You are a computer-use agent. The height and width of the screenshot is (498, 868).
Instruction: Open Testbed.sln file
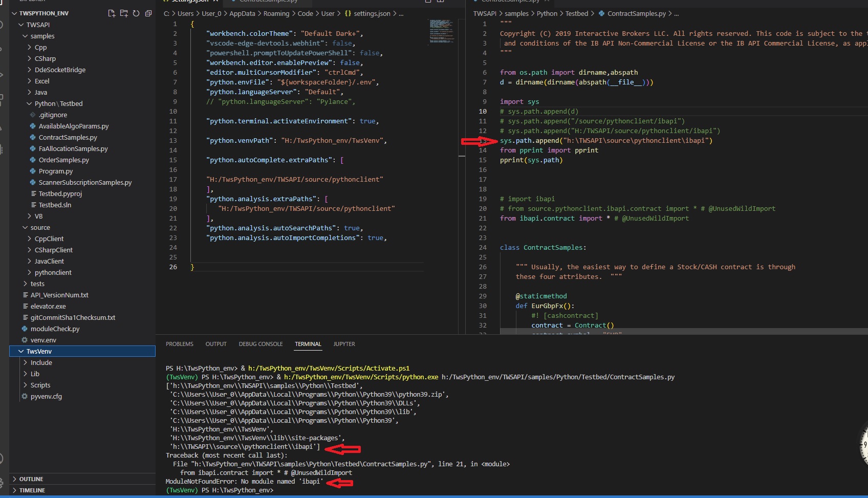pyautogui.click(x=55, y=205)
